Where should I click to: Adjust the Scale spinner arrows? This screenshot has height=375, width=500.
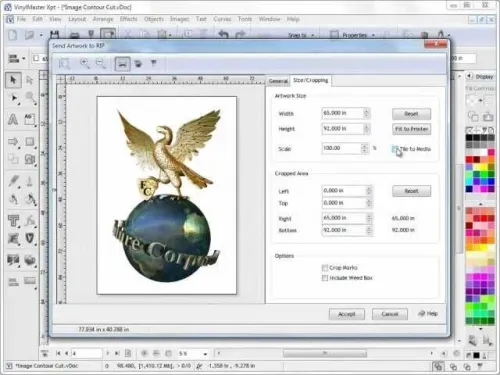pos(365,148)
